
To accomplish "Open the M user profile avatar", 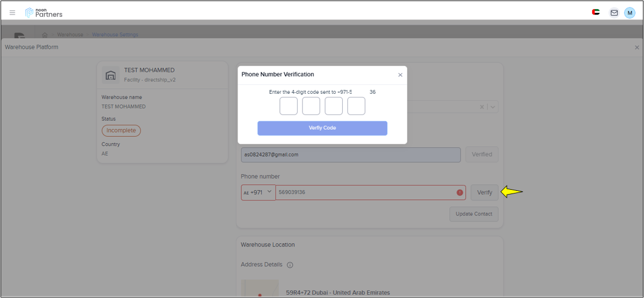I will 630,13.
